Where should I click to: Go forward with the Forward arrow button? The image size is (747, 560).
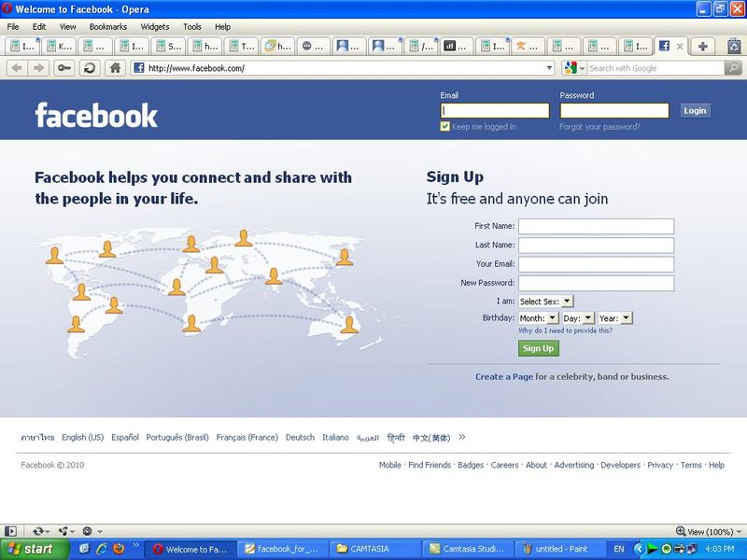[38, 68]
